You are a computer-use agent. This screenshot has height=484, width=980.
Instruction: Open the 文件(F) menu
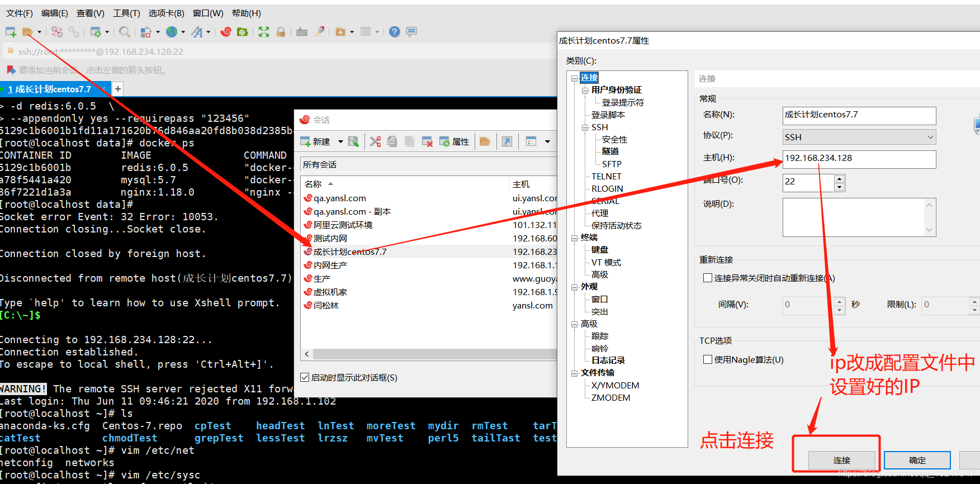pyautogui.click(x=20, y=13)
